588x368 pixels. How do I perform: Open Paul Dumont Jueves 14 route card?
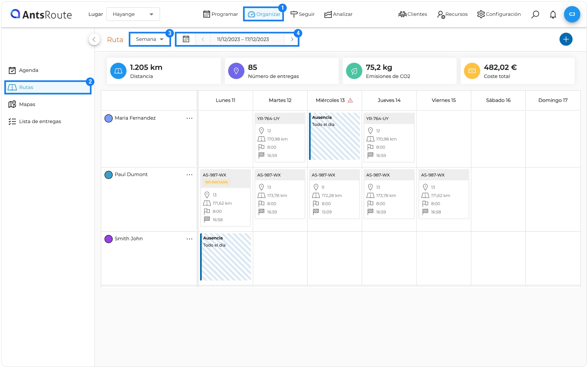click(x=389, y=194)
